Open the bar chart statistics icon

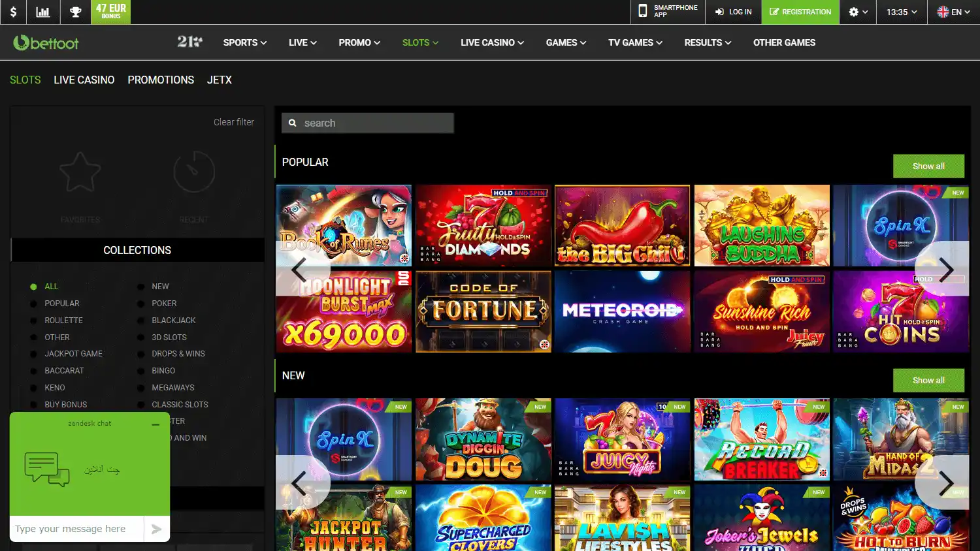(43, 12)
